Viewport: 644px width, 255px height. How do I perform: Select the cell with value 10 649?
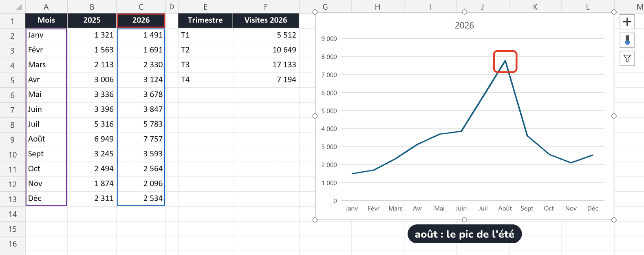[x=266, y=50]
